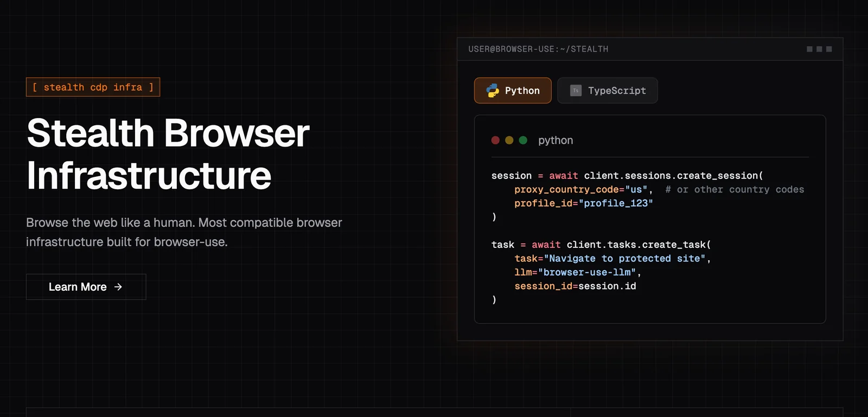Click the TypeScript TS icon
Image resolution: width=868 pixels, height=417 pixels.
[x=576, y=91]
